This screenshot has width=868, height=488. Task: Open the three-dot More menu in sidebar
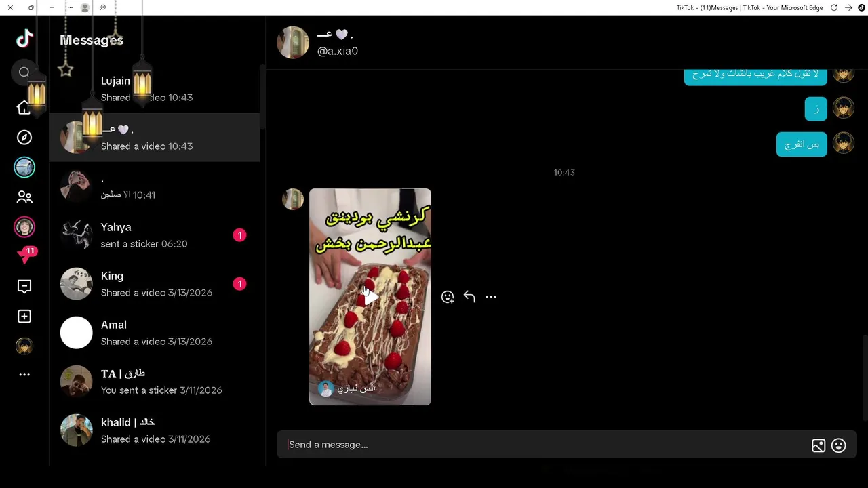point(24,375)
